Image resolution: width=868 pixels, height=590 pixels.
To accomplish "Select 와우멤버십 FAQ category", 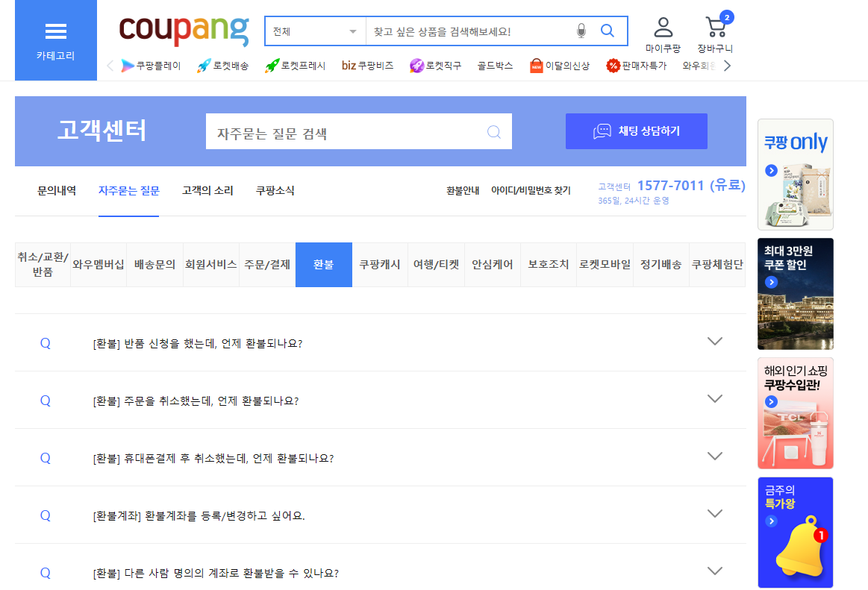I will [x=99, y=265].
